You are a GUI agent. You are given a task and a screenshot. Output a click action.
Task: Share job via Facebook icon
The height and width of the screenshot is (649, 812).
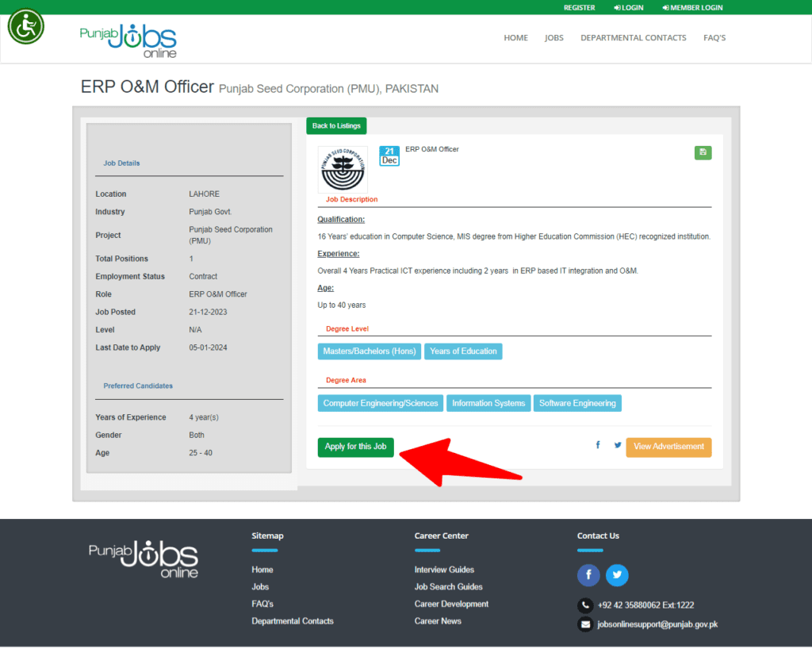pyautogui.click(x=598, y=445)
